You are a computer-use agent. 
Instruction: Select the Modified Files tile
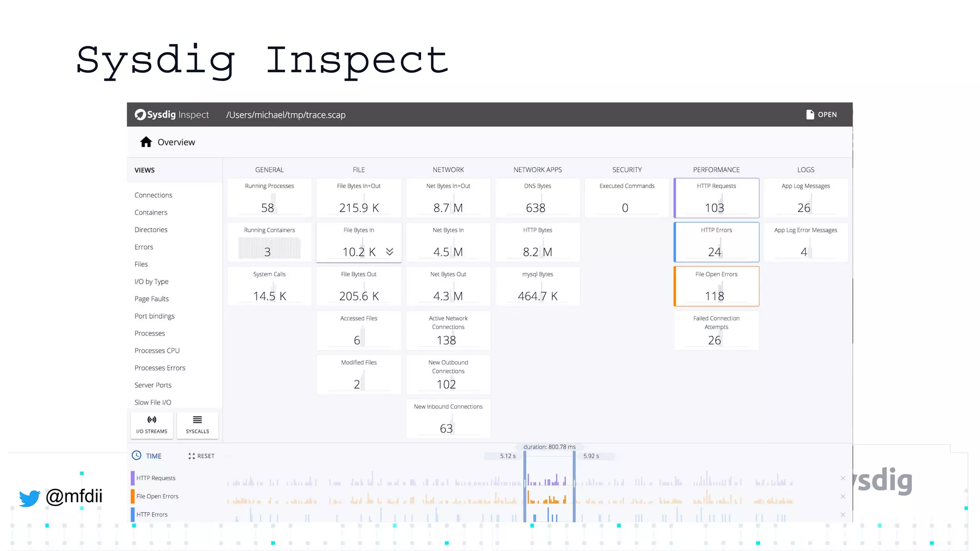359,374
